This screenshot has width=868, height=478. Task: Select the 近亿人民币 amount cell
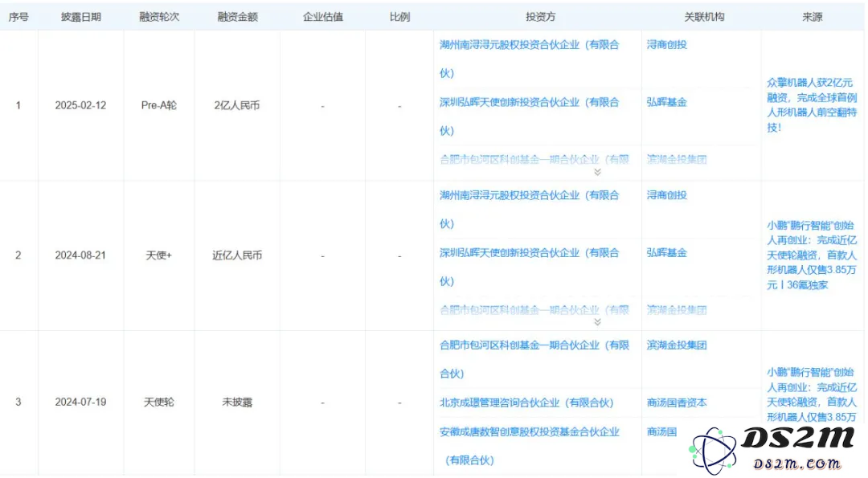coord(237,255)
